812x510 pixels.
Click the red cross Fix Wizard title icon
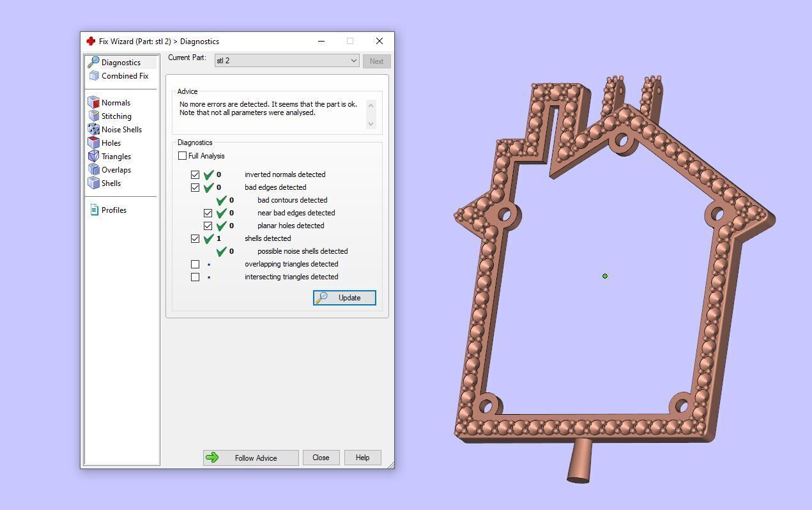[x=91, y=41]
